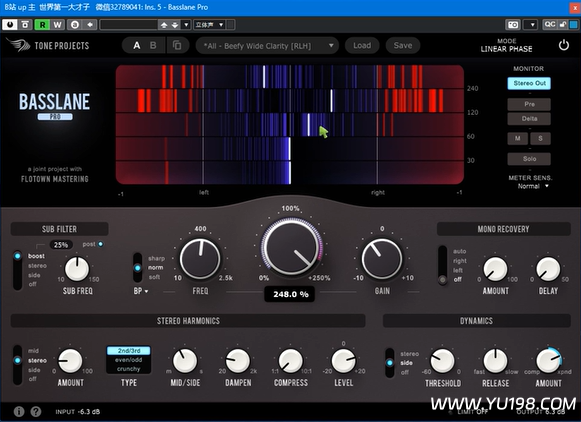
Task: Click the Load preset button
Action: 362,45
